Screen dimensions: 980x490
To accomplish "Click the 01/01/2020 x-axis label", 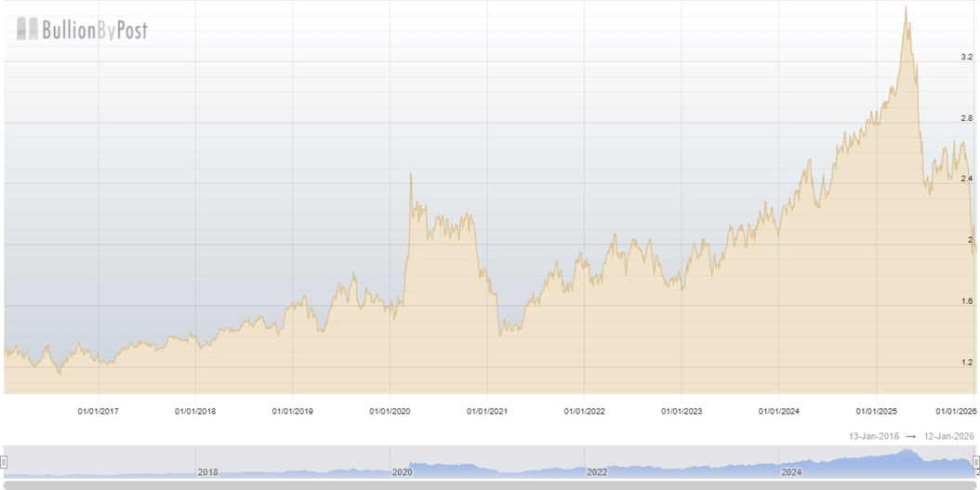I will 391,410.
